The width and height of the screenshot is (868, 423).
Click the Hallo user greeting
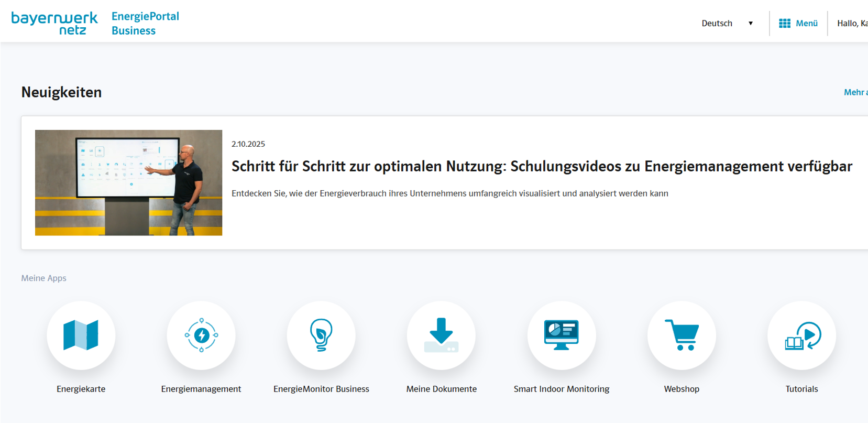(852, 23)
